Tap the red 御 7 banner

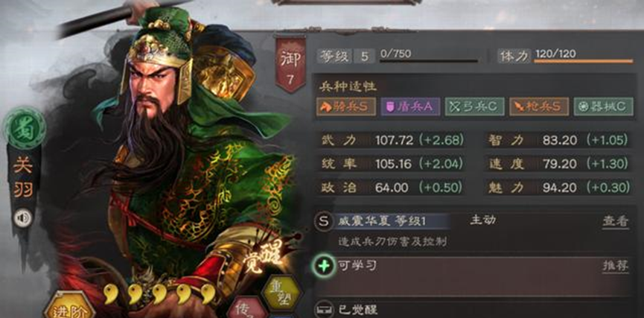tap(290, 63)
